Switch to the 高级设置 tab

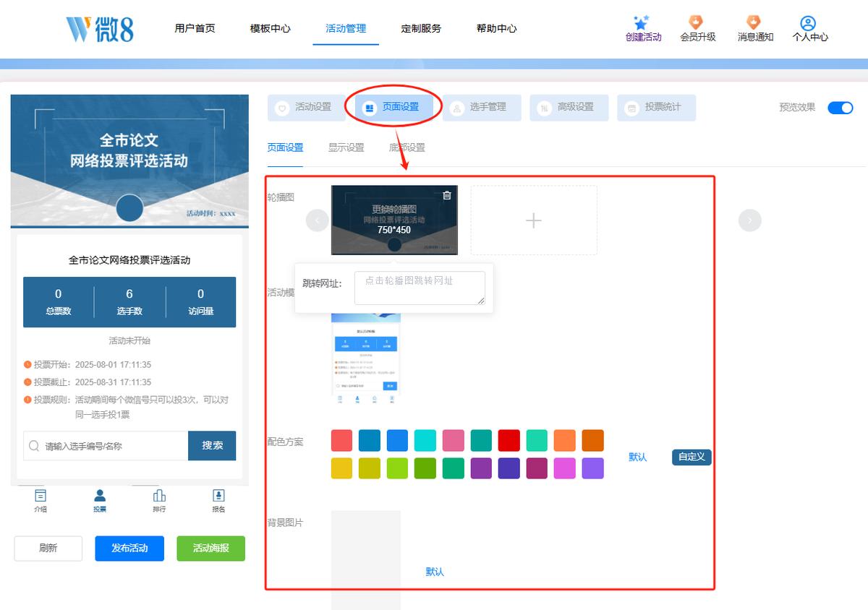(569, 108)
